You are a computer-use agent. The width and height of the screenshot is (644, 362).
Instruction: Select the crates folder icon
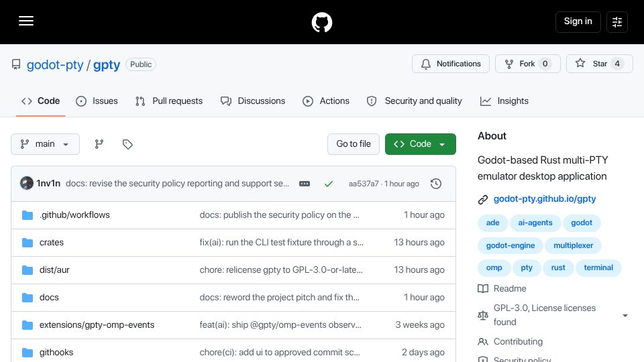click(x=28, y=243)
